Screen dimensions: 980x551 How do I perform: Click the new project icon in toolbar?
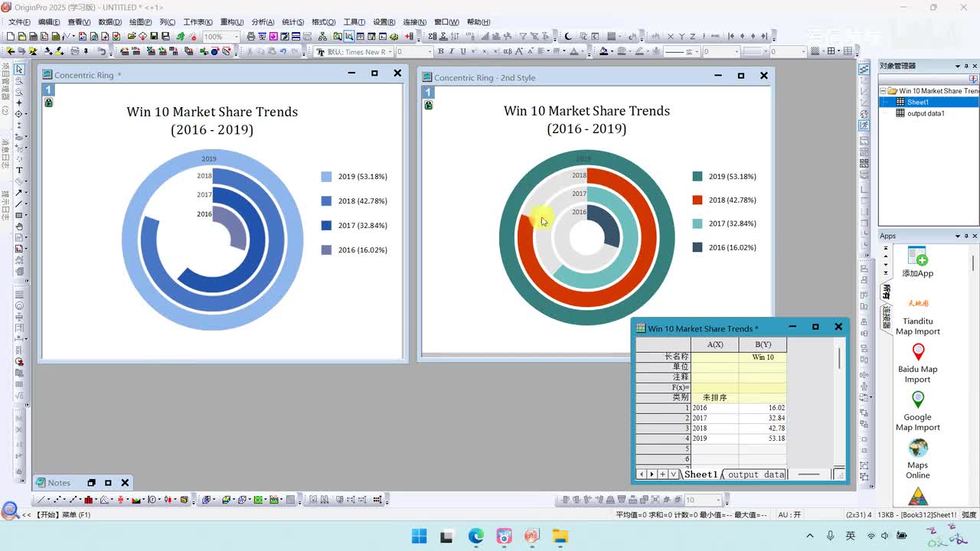11,36
